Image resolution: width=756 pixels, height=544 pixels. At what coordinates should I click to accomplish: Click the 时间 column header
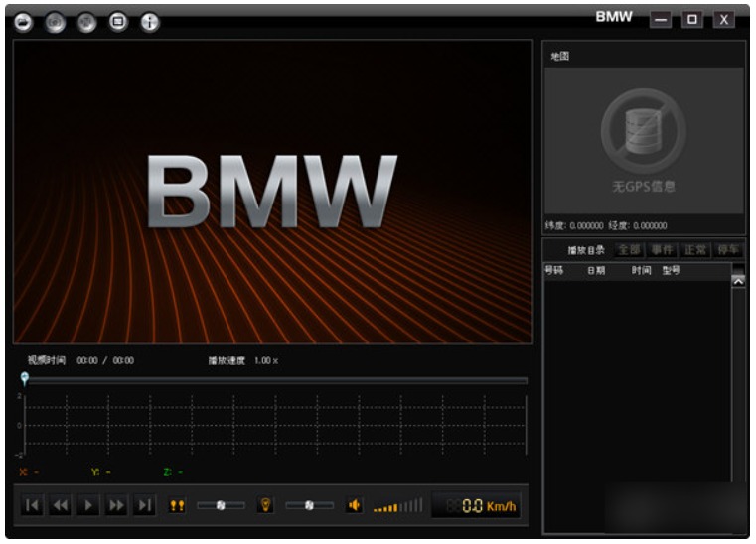pyautogui.click(x=641, y=270)
